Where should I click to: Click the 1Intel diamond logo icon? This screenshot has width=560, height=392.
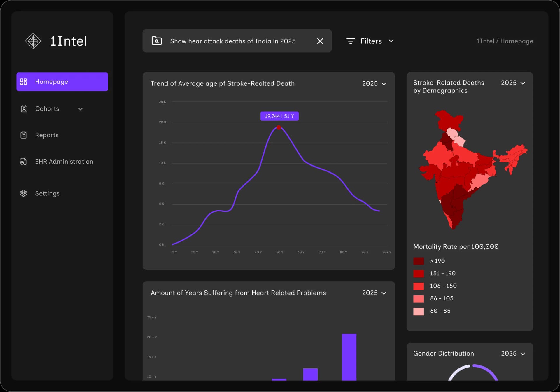pos(33,41)
